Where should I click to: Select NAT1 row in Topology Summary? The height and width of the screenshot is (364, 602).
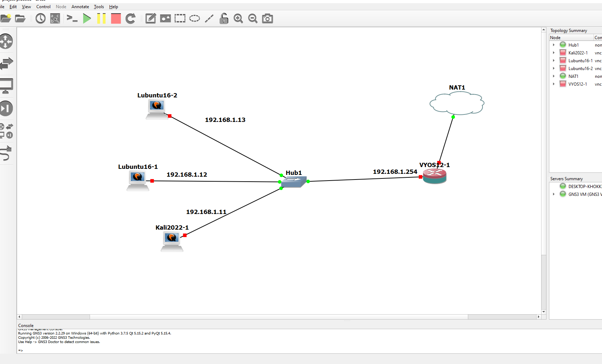(576, 76)
